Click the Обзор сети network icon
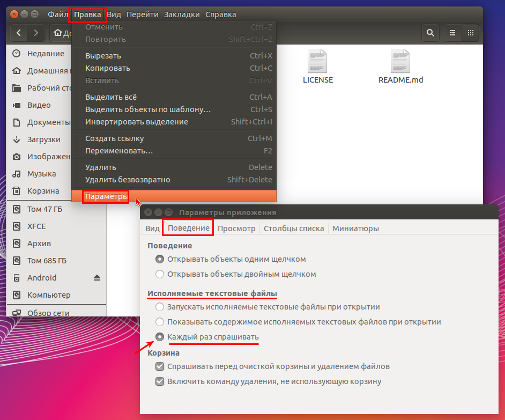Image resolution: width=505 pixels, height=420 pixels. pyautogui.click(x=17, y=312)
